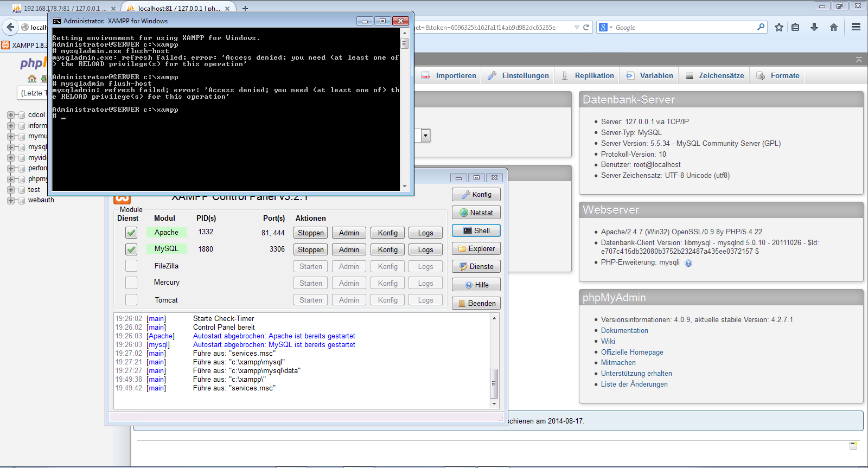Viewport: 868px width, 468px height.
Task: Click the test database icon
Action: point(22,190)
